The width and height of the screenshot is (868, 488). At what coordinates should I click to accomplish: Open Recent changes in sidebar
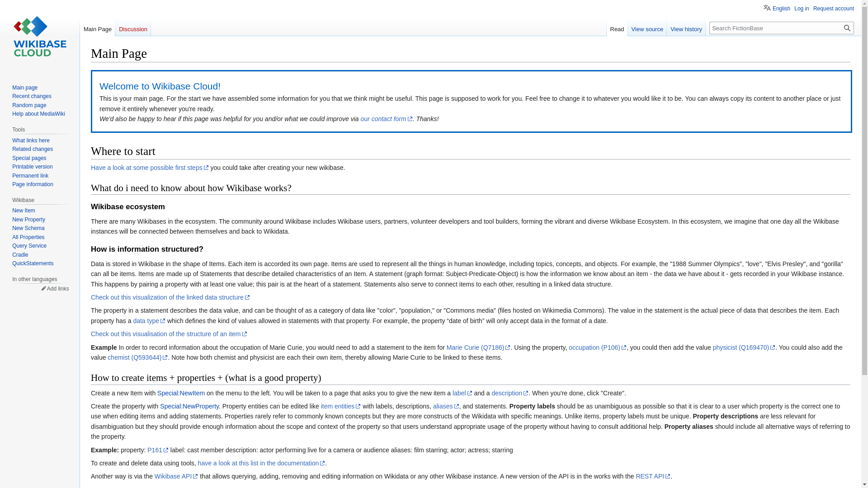coord(32,96)
